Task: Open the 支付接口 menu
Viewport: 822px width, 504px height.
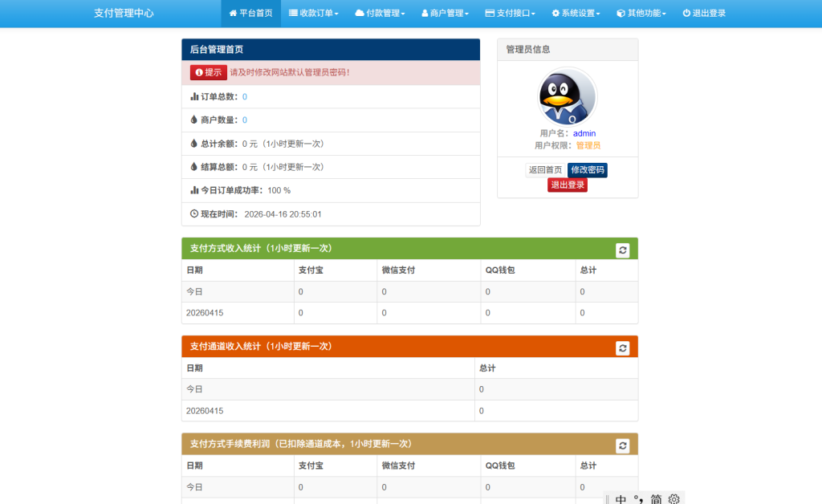Action: coord(511,13)
